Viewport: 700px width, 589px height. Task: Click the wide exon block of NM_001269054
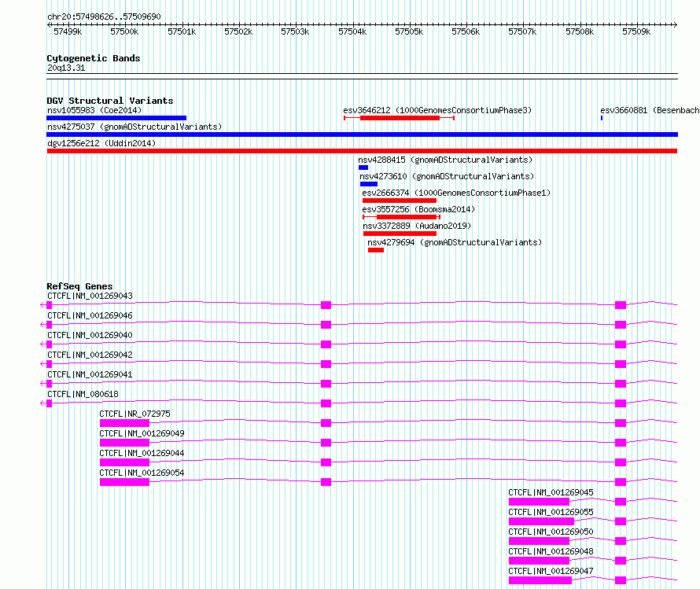click(x=124, y=482)
